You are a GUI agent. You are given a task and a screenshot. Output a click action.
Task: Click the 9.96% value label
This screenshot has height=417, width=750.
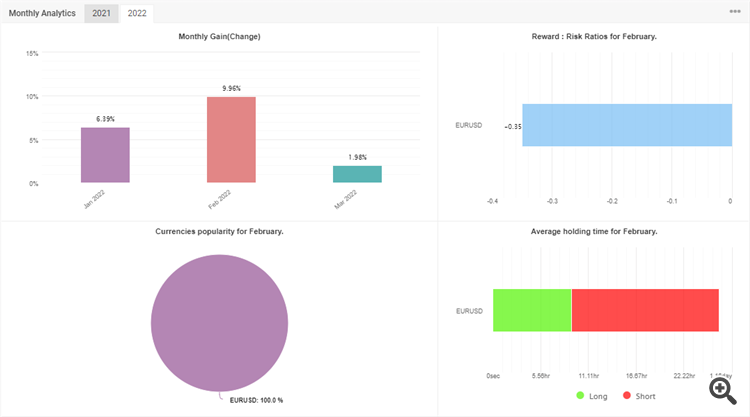click(x=232, y=88)
